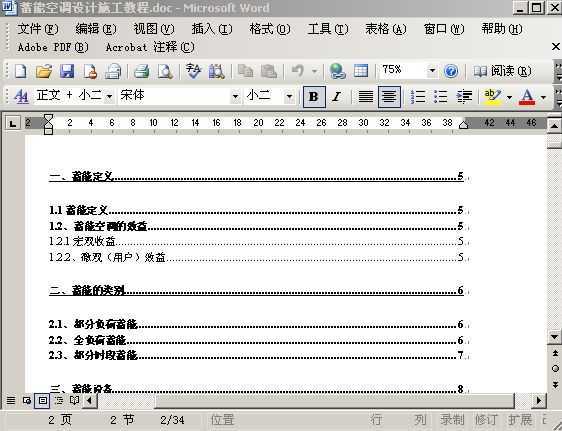Insert a table from toolbar
562x431 pixels.
pyautogui.click(x=361, y=71)
